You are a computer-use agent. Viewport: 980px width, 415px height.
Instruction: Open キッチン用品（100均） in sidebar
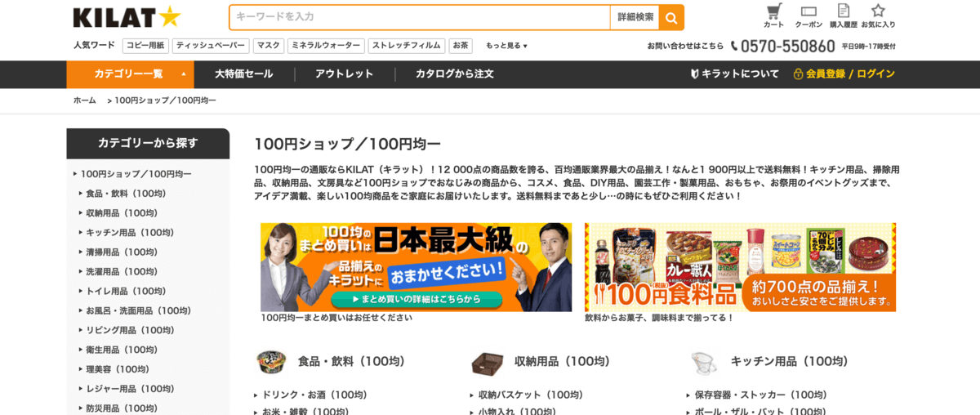tap(130, 233)
